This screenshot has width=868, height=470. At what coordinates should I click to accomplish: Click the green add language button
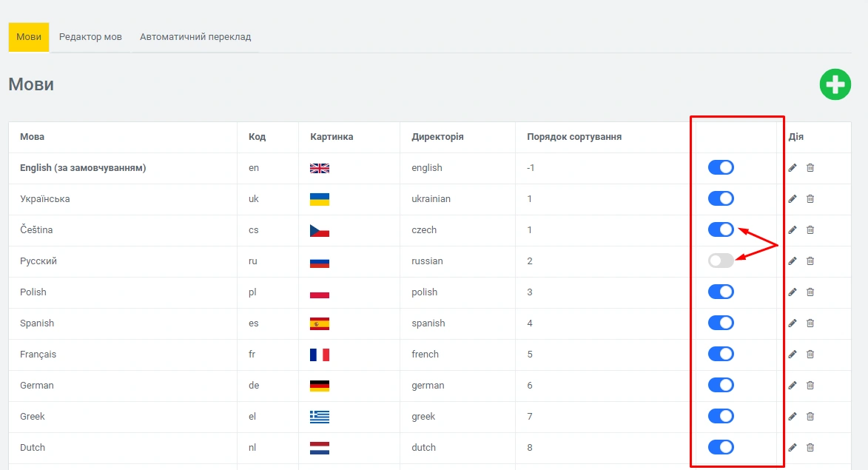[835, 84]
